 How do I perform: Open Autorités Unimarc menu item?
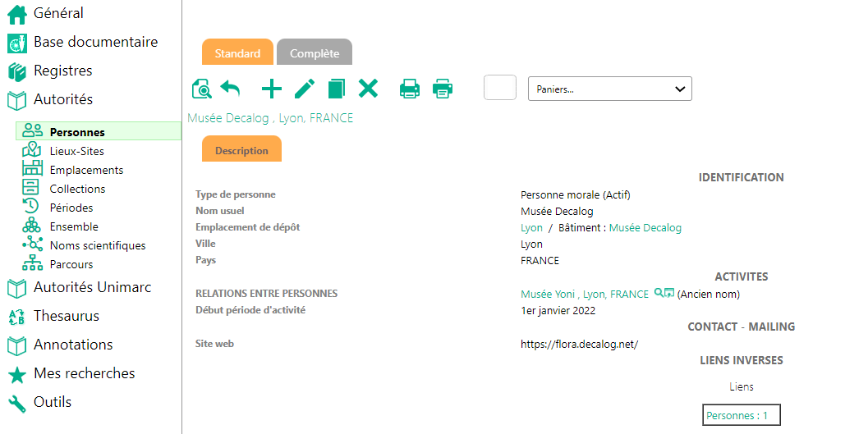pos(93,287)
